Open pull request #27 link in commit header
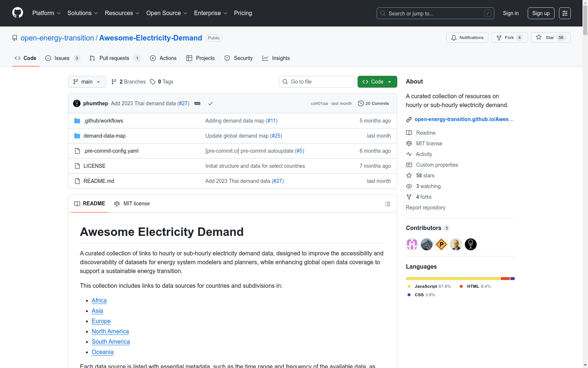The height and width of the screenshot is (368, 588). pyautogui.click(x=183, y=103)
